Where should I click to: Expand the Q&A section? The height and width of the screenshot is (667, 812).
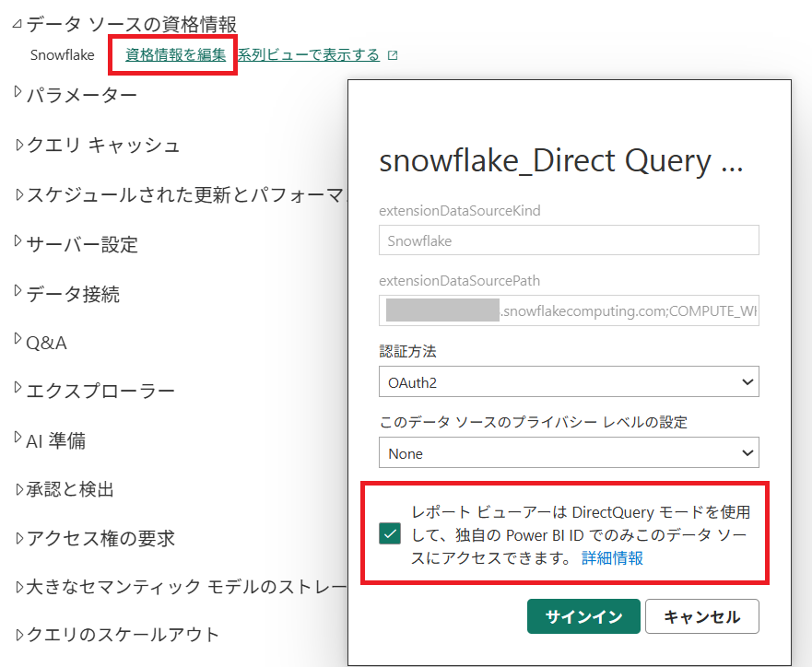18,339
